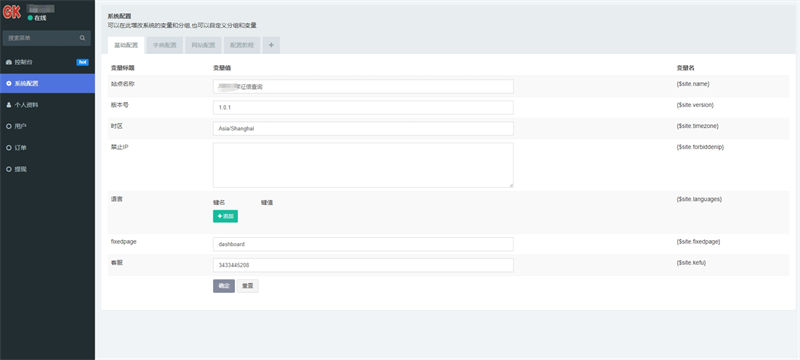
Task: Click the variable name {$site.name}
Action: pyautogui.click(x=692, y=84)
